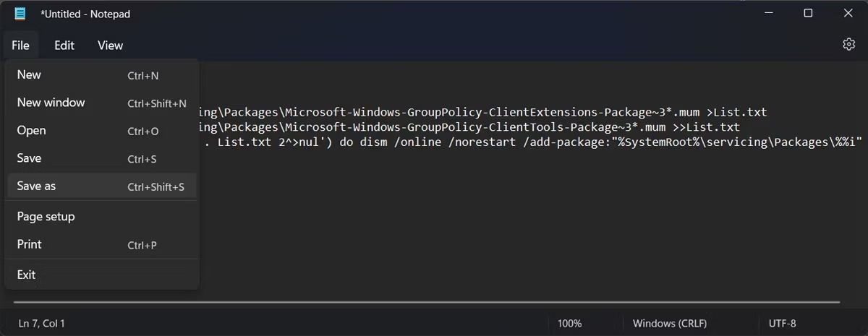Maximize the Notepad window
868x336 pixels.
[x=808, y=13]
